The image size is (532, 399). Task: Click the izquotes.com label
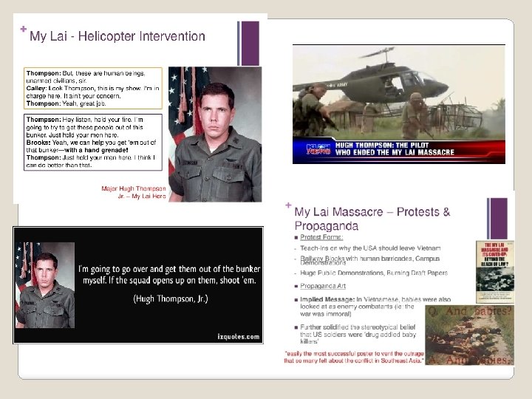(x=239, y=337)
